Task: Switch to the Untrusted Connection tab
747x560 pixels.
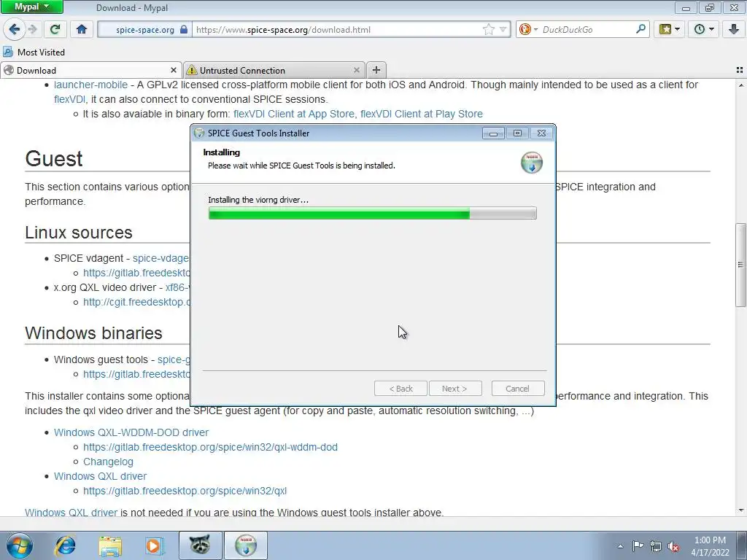Action: [274, 70]
